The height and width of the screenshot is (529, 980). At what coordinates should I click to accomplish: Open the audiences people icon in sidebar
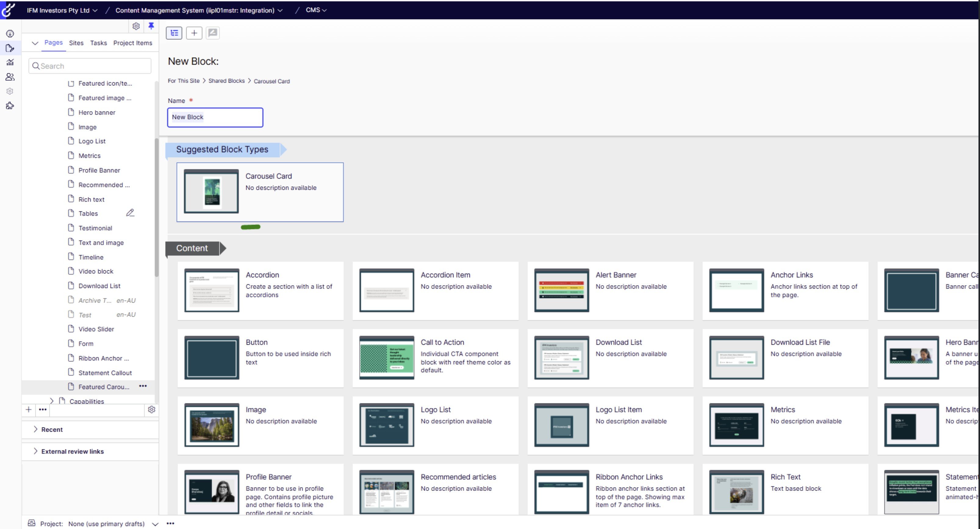(x=10, y=77)
